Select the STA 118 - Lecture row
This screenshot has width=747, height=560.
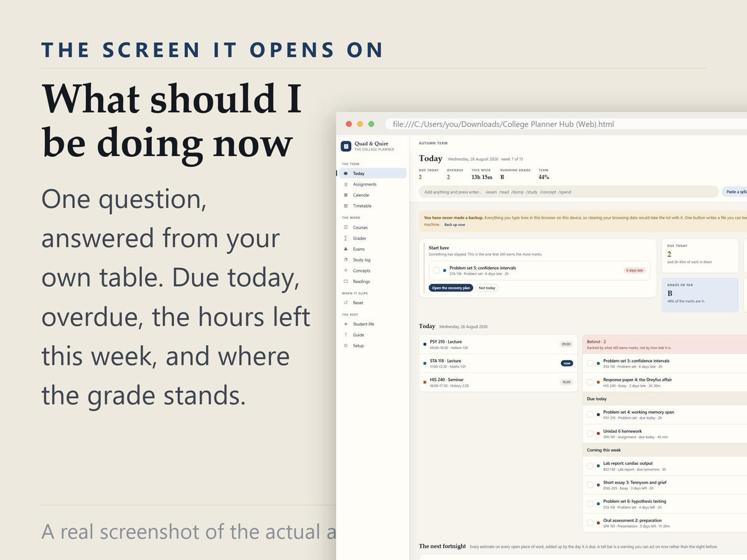(498, 363)
